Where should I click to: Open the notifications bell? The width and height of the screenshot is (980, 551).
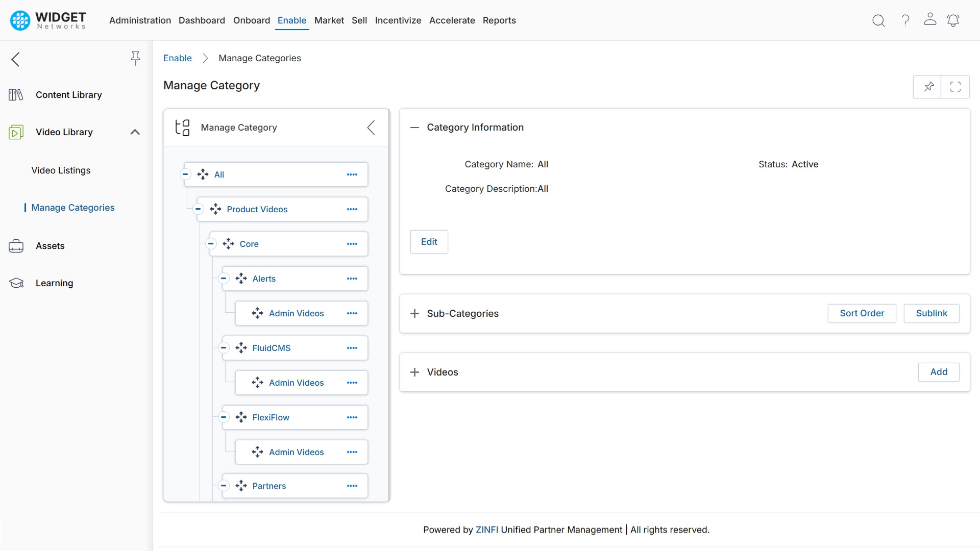click(953, 20)
